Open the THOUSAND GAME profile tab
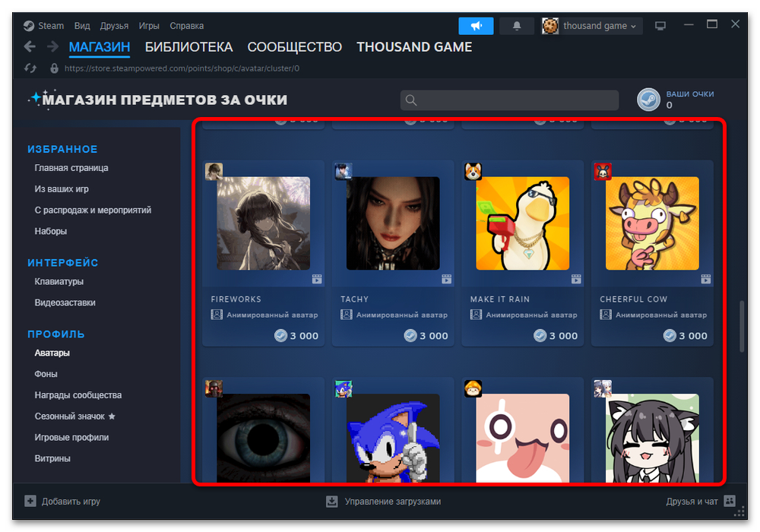 coord(414,47)
